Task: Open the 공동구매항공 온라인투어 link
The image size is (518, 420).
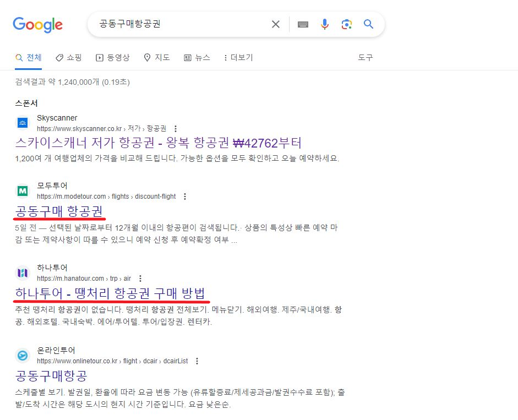Action: [x=51, y=376]
